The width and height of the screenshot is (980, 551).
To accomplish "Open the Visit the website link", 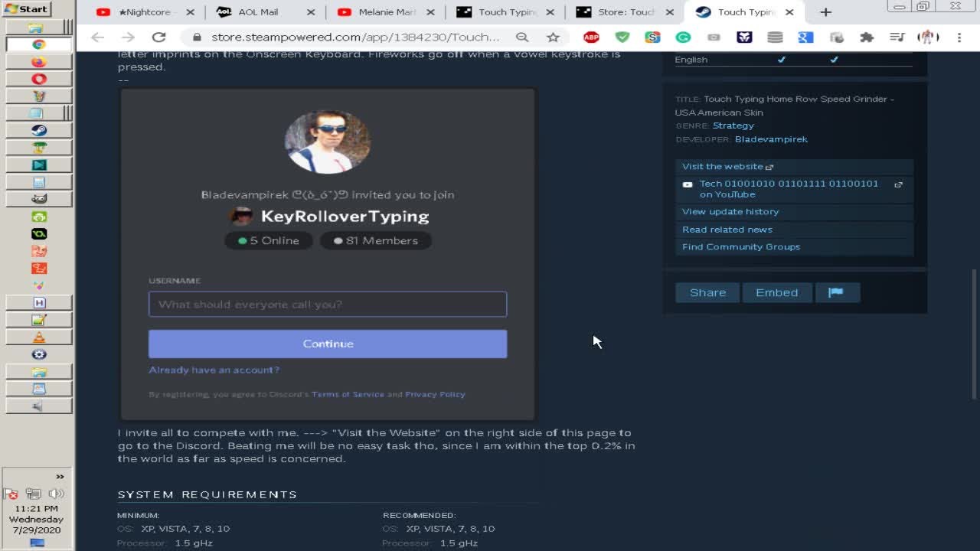I will tap(723, 166).
